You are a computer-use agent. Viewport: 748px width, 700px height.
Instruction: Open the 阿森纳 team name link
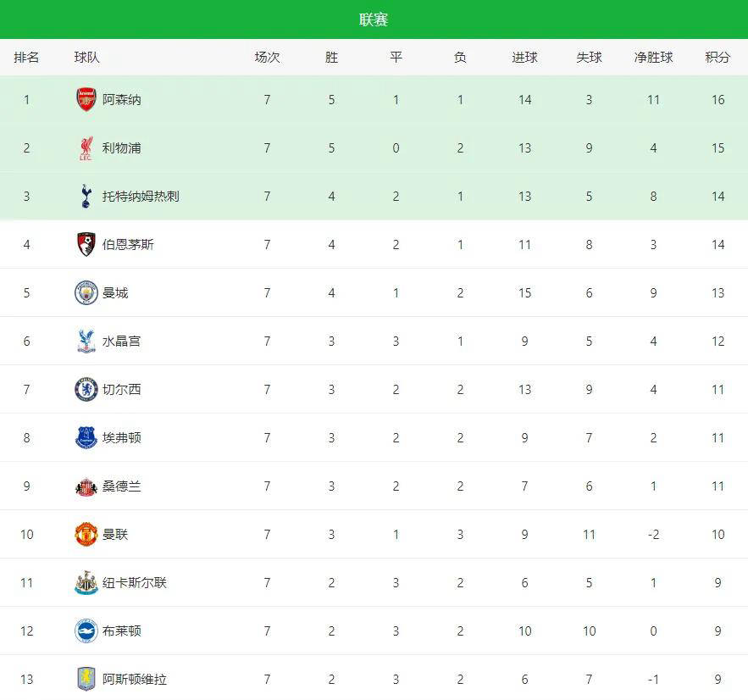(x=122, y=100)
